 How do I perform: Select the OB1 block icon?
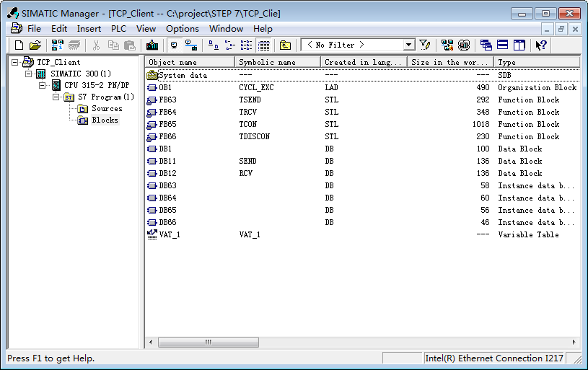(152, 88)
